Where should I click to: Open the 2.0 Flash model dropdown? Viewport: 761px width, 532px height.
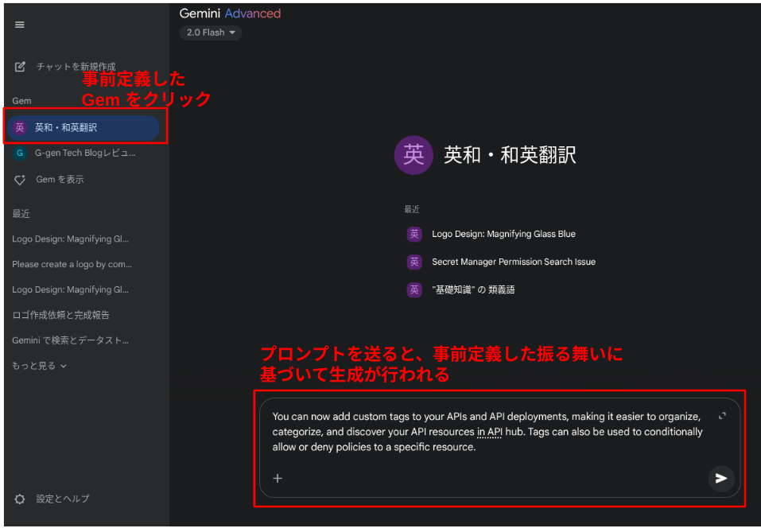[211, 33]
